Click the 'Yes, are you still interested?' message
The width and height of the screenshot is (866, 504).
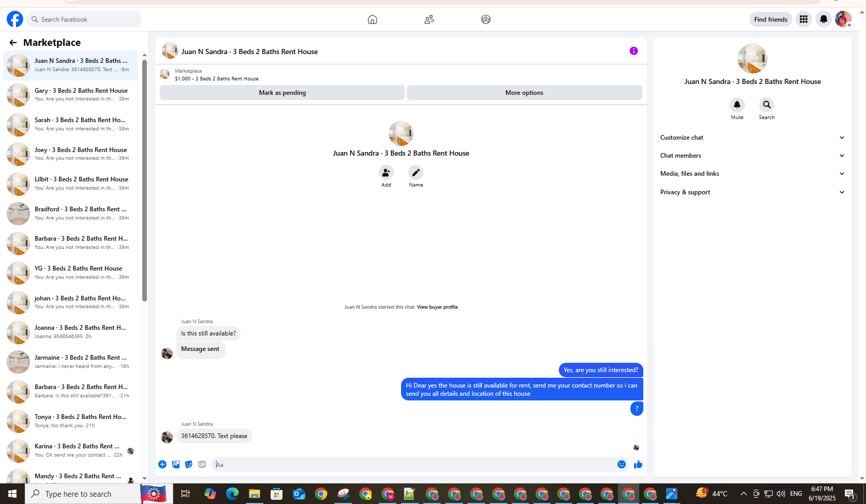[x=601, y=370]
